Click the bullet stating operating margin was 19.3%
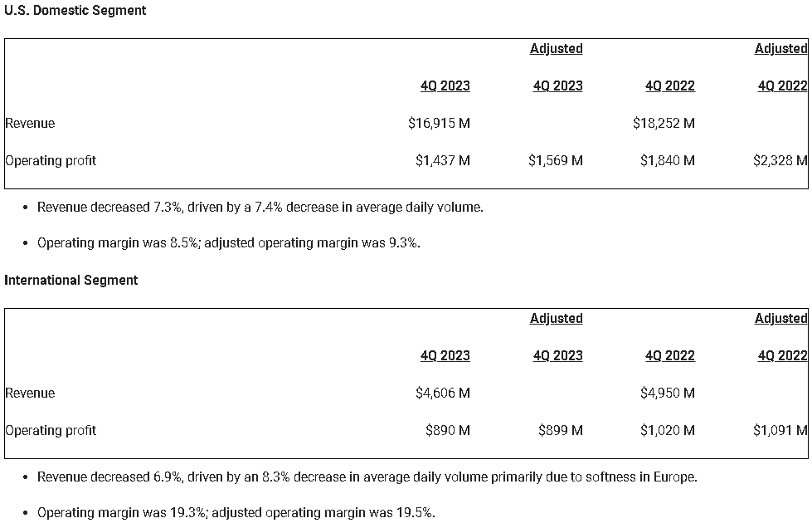 point(236,513)
